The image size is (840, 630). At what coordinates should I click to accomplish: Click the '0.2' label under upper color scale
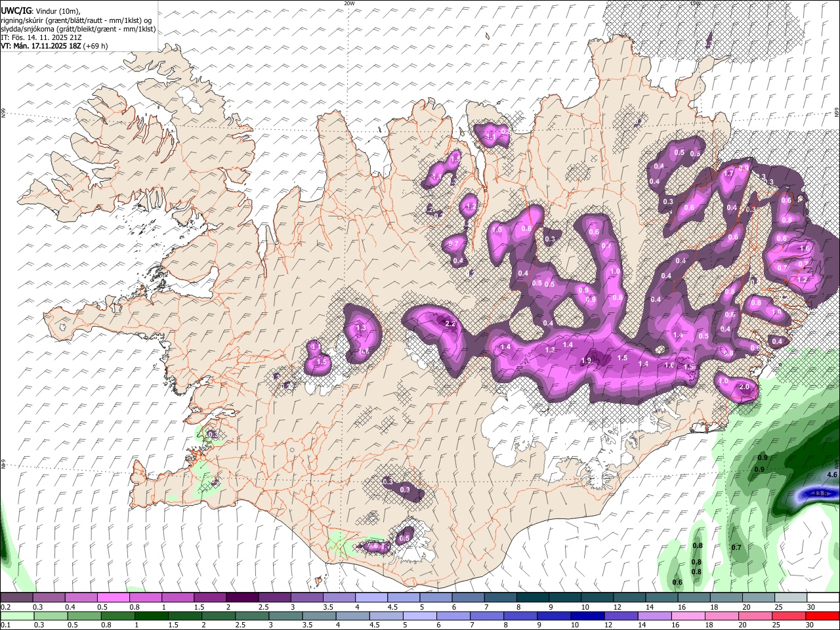click(x=5, y=607)
